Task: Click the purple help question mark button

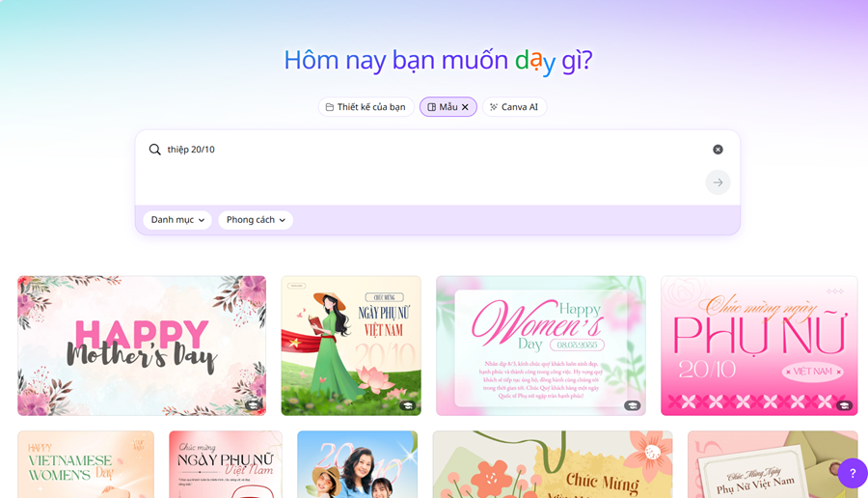Action: (853, 473)
